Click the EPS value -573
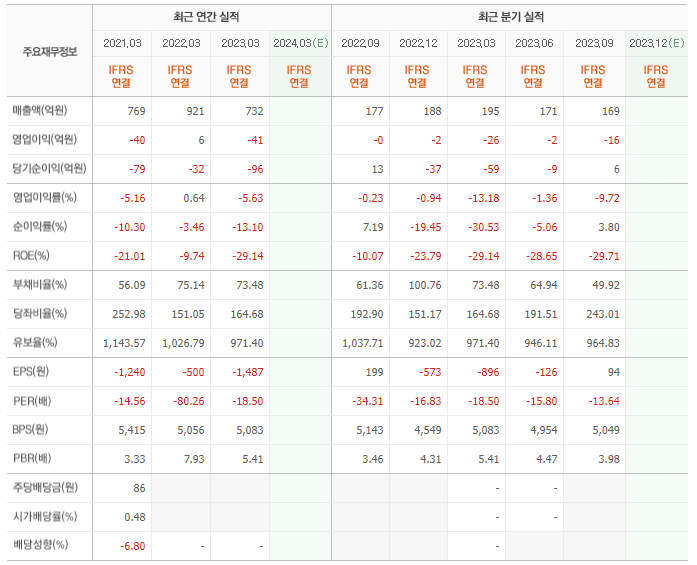The height and width of the screenshot is (565, 697). pos(430,372)
